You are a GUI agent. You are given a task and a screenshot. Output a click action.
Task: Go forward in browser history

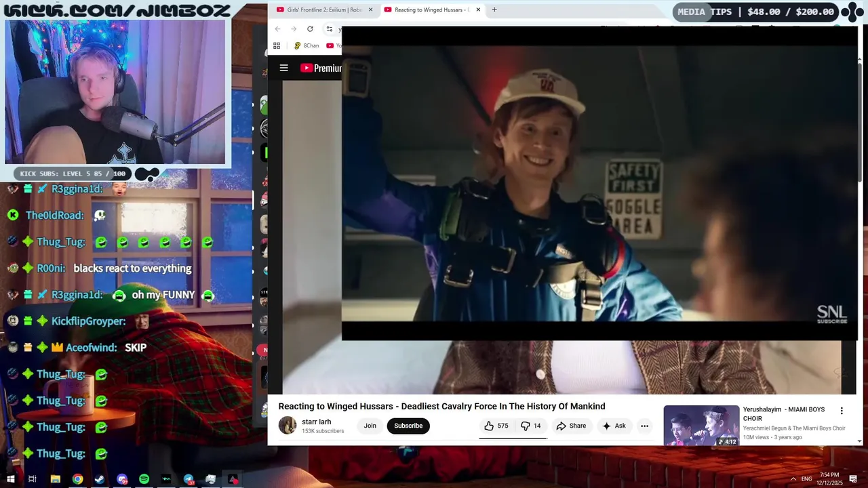pos(294,29)
